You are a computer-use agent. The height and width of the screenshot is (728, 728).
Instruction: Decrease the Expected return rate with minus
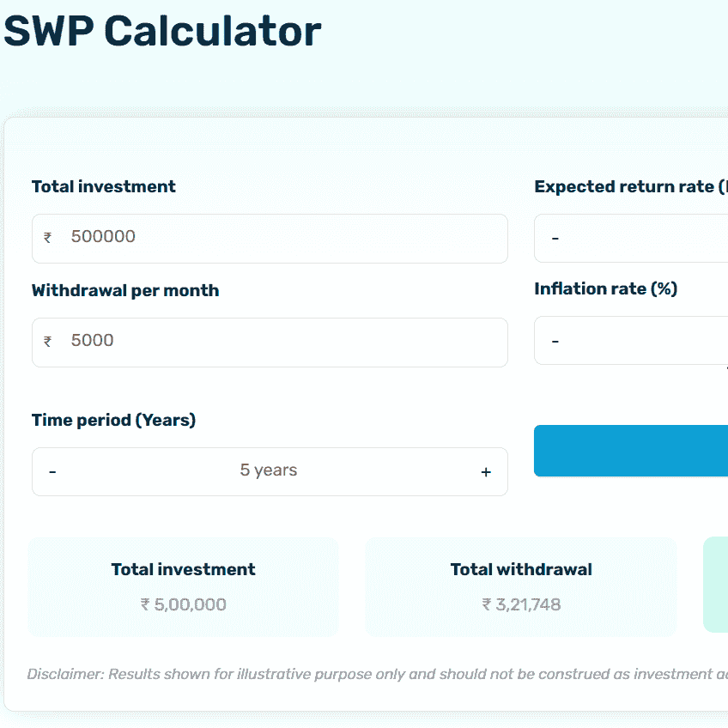(555, 237)
